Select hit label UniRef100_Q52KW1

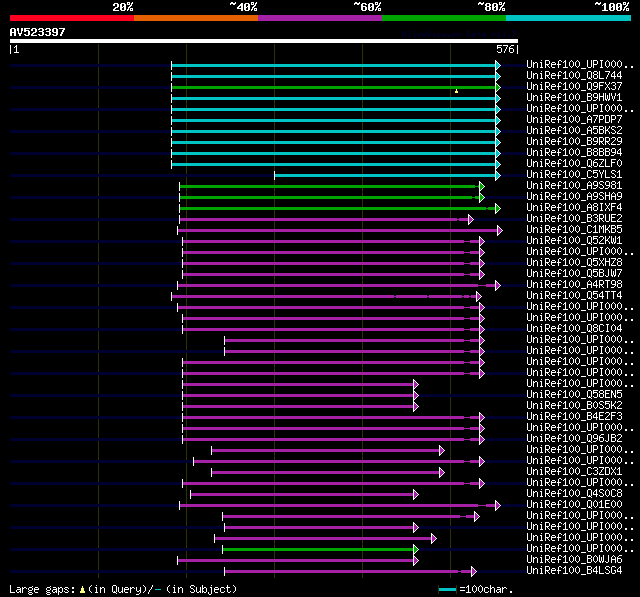[x=574, y=241]
